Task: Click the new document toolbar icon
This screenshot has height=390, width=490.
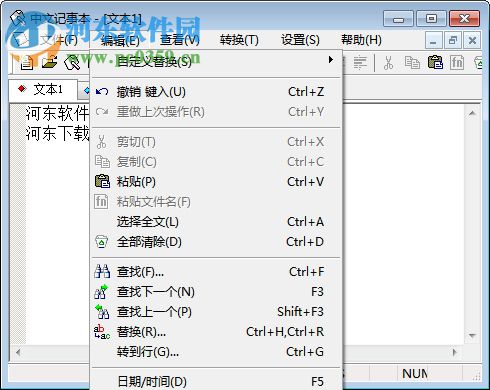Action: click(27, 63)
